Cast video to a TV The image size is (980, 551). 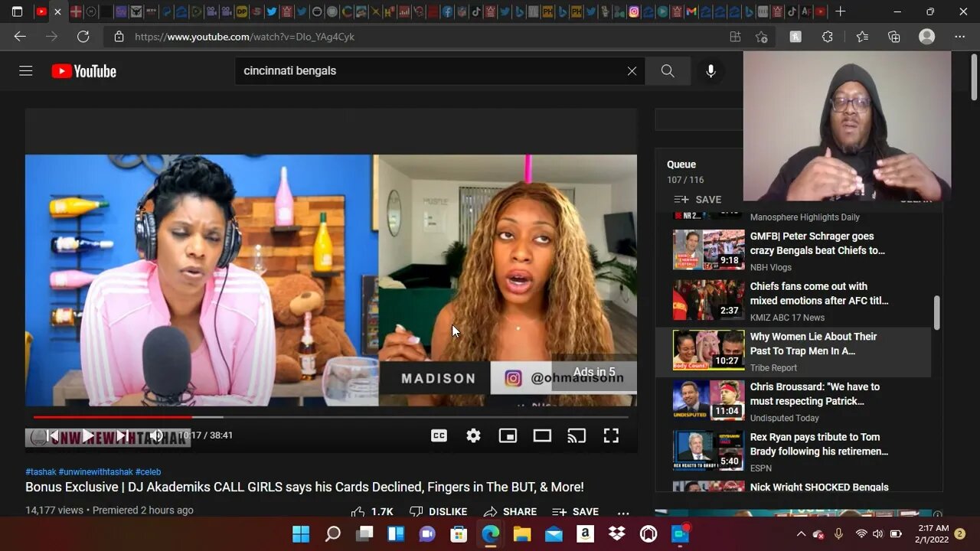tap(577, 435)
